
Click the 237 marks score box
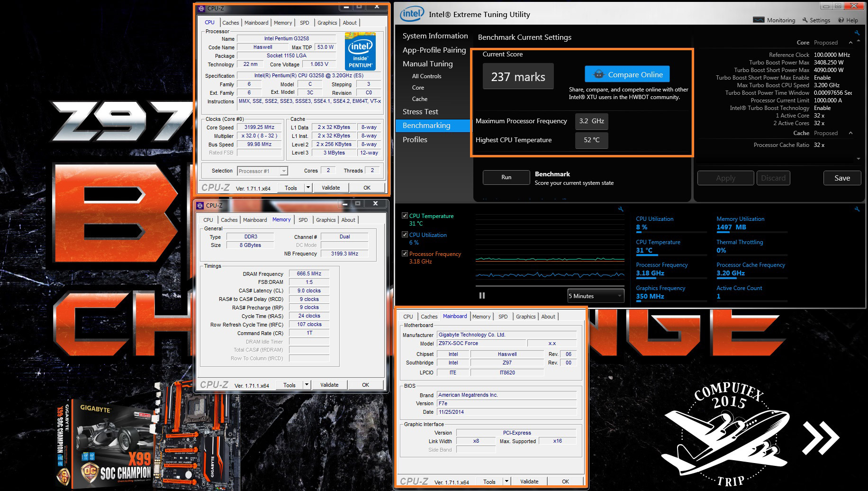pyautogui.click(x=518, y=76)
